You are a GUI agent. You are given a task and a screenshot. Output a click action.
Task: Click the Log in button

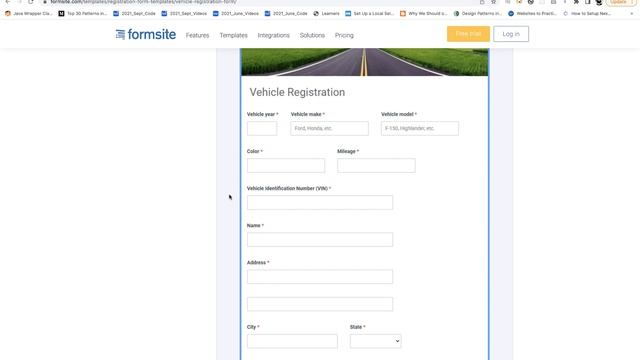pyautogui.click(x=511, y=34)
